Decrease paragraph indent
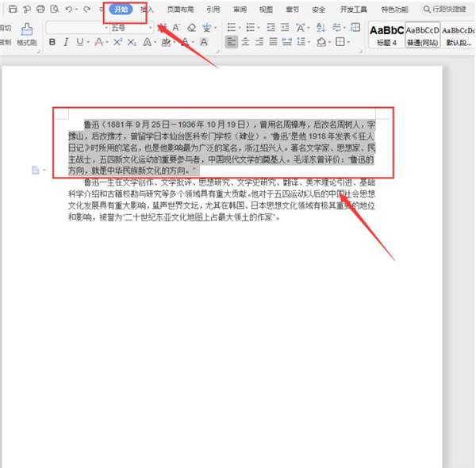 click(271, 28)
